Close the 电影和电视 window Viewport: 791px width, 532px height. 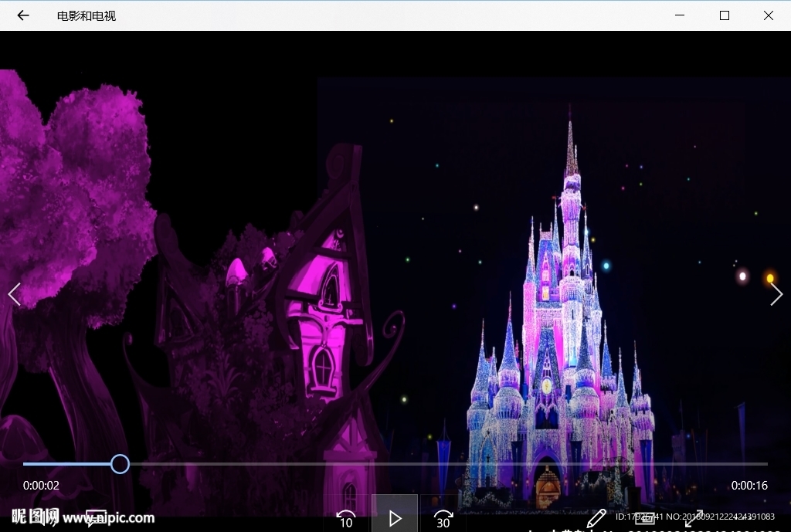click(x=769, y=15)
